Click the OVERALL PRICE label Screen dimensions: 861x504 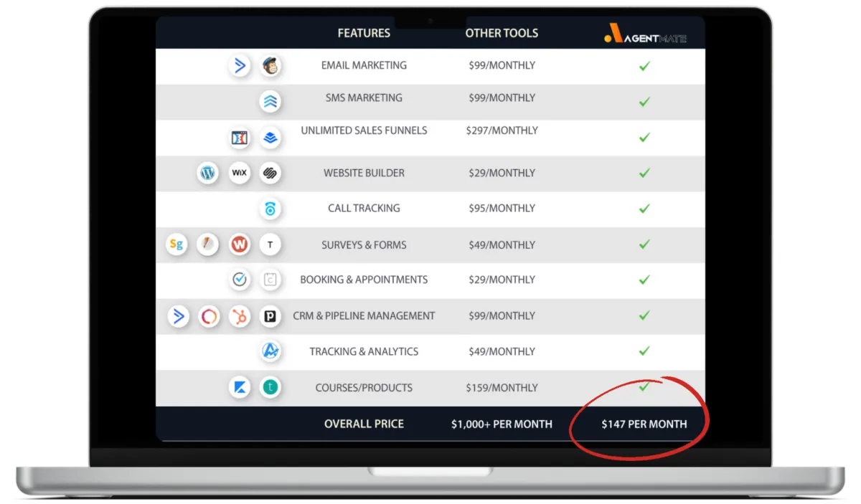[364, 424]
